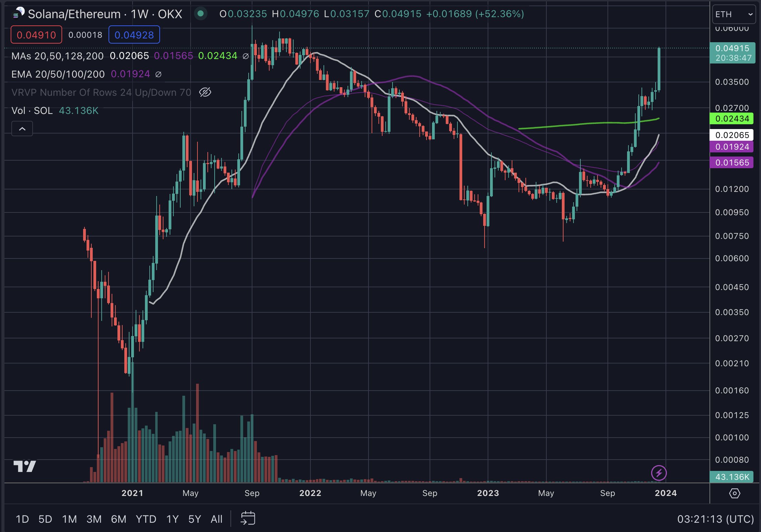This screenshot has height=532, width=761.
Task: Click the purple lightning bolt icon
Action: click(659, 473)
